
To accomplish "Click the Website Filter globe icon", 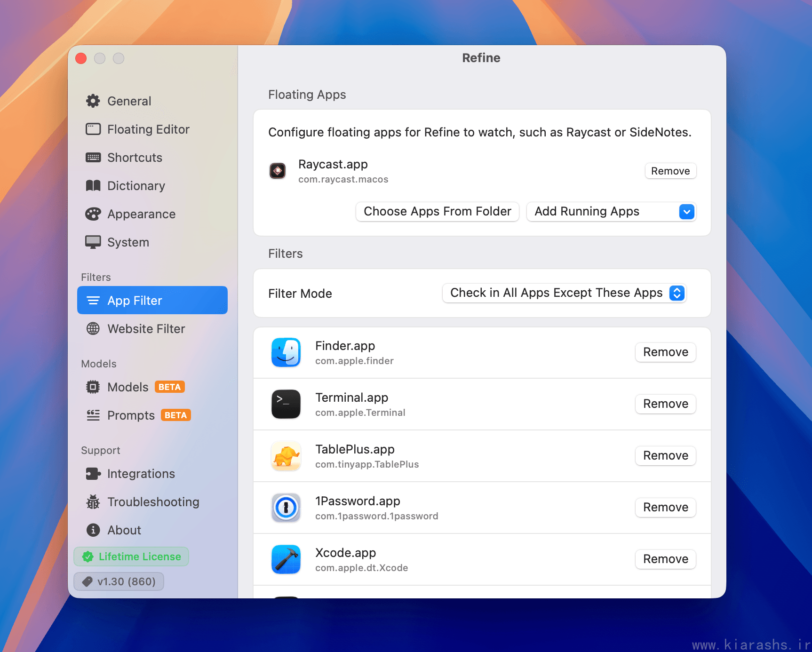I will point(93,328).
